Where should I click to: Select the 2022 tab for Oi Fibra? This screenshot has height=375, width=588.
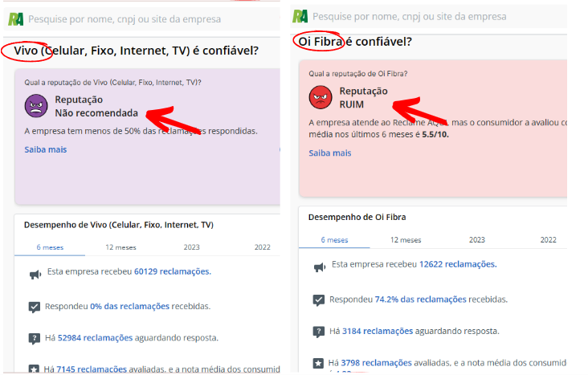click(x=548, y=240)
